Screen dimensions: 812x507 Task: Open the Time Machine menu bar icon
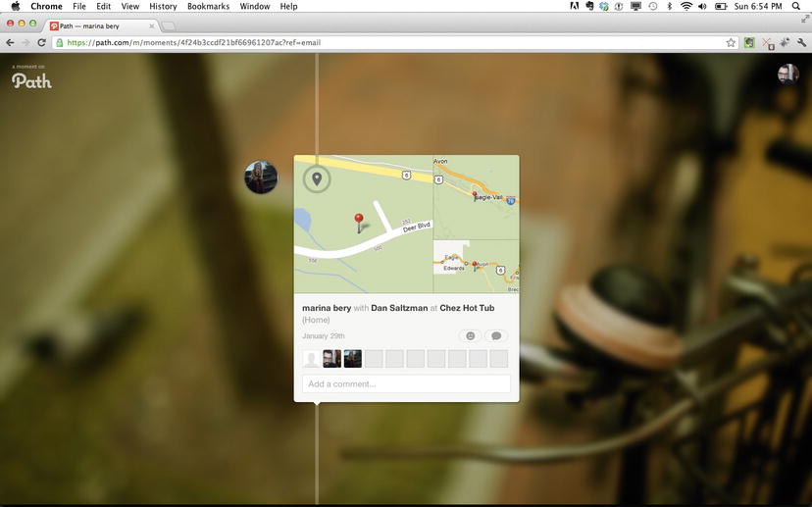coord(653,6)
